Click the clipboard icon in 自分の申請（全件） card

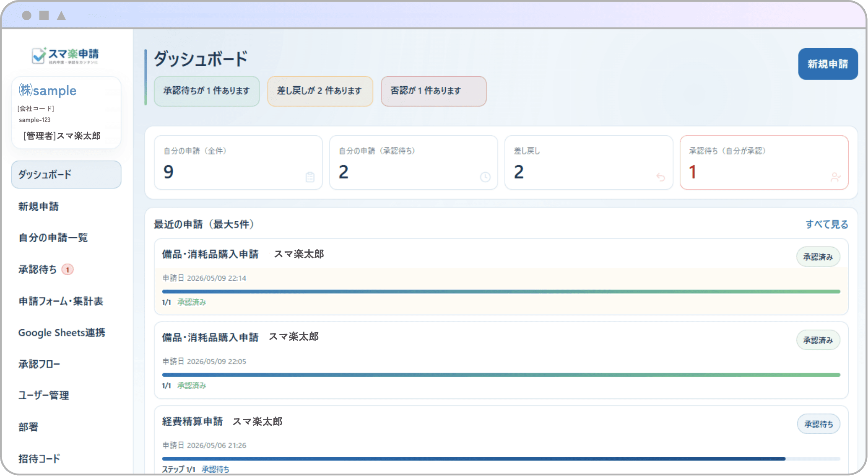(310, 177)
